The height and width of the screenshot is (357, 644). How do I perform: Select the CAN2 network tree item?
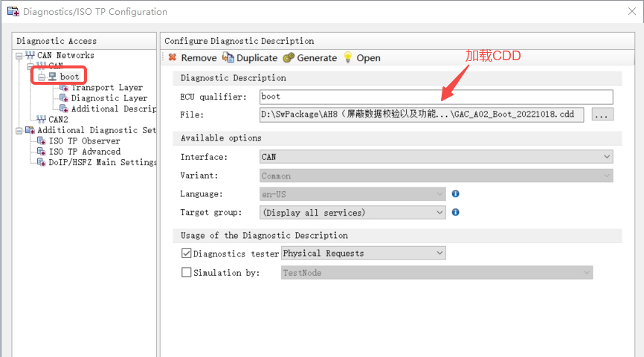click(x=58, y=119)
